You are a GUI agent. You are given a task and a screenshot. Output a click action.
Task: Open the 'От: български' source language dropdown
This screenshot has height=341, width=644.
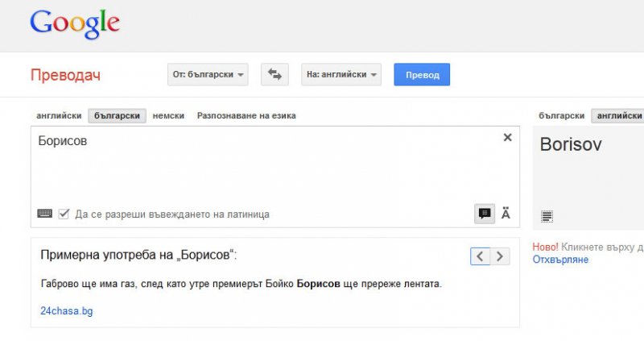pyautogui.click(x=208, y=75)
